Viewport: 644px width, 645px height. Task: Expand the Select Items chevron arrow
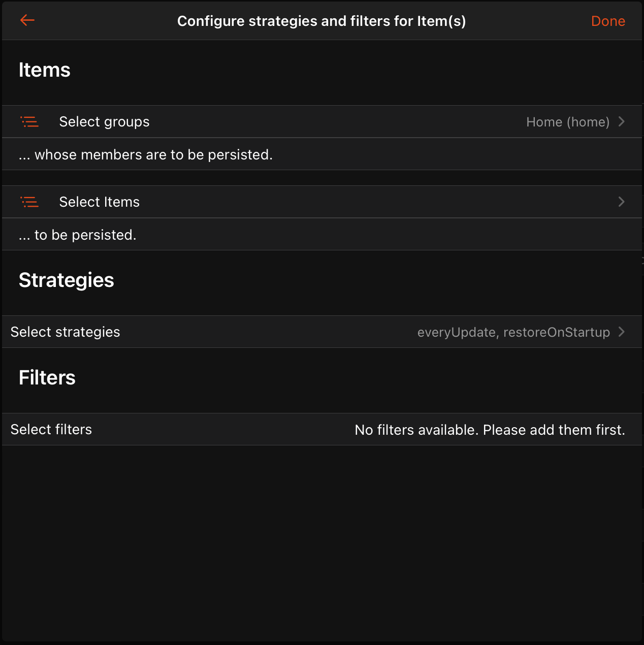(621, 202)
